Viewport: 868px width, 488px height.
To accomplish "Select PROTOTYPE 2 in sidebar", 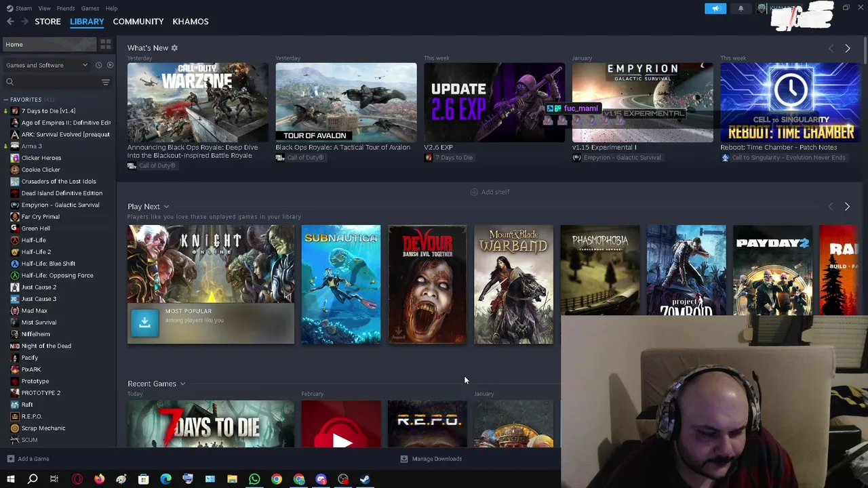I will click(41, 393).
